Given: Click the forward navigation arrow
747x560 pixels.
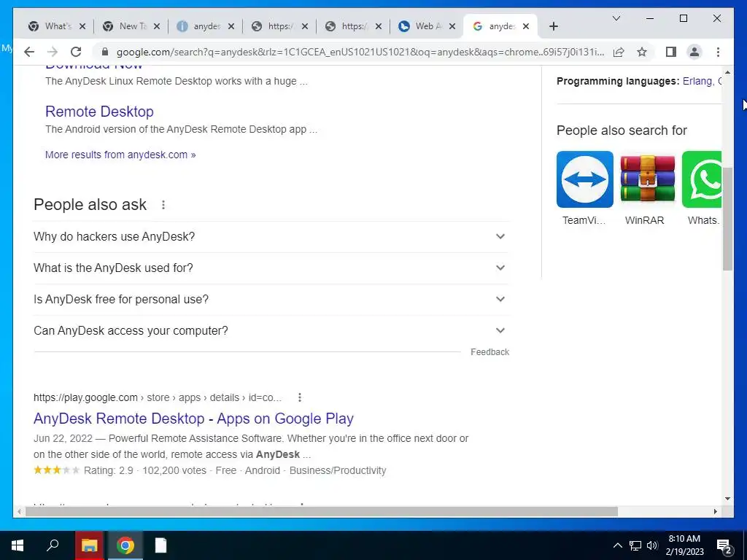Looking at the screenshot, I should click(53, 52).
